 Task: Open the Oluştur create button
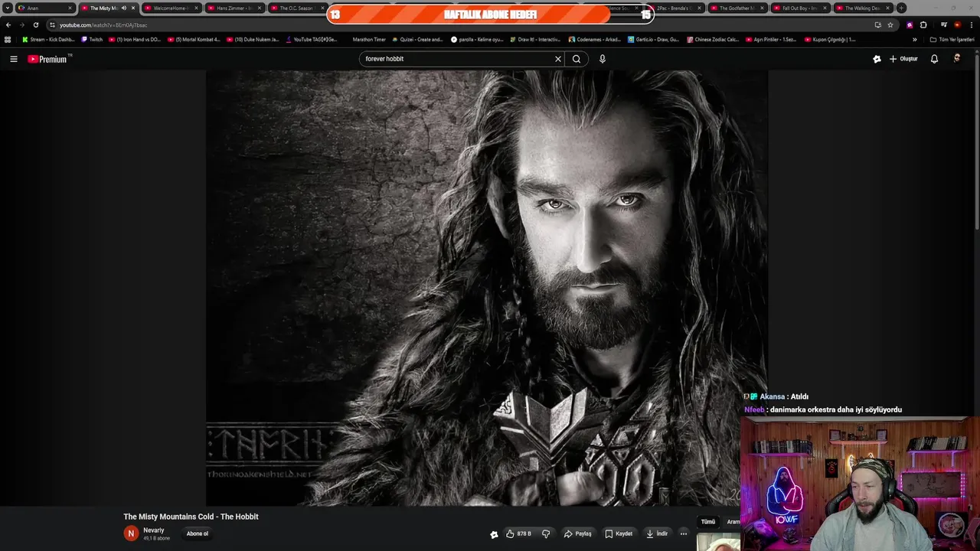click(x=903, y=59)
